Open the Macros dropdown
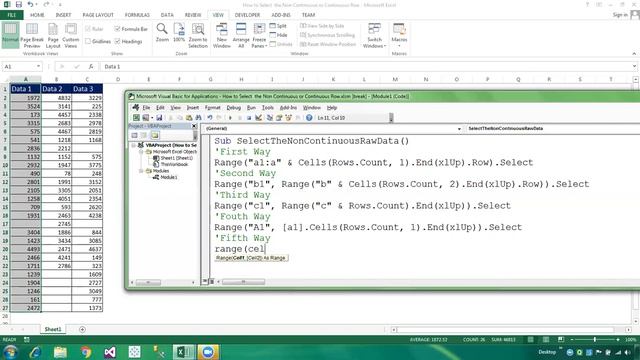Screen dimensions: 640x360 click(x=399, y=35)
